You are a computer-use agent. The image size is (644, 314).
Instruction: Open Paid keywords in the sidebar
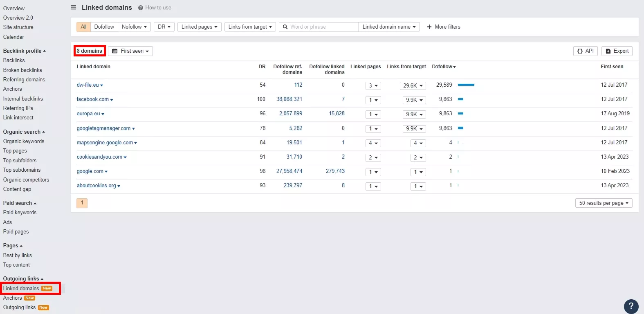coord(20,213)
